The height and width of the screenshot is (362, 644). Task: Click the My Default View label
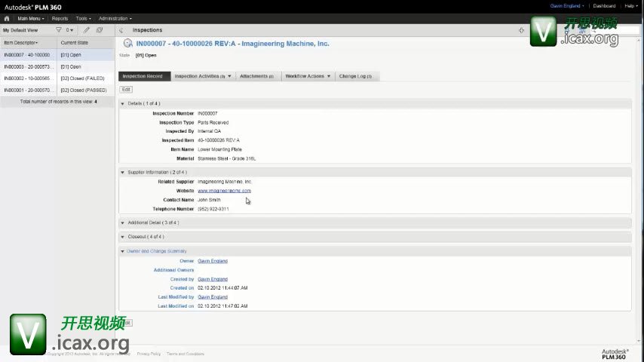[x=20, y=30]
